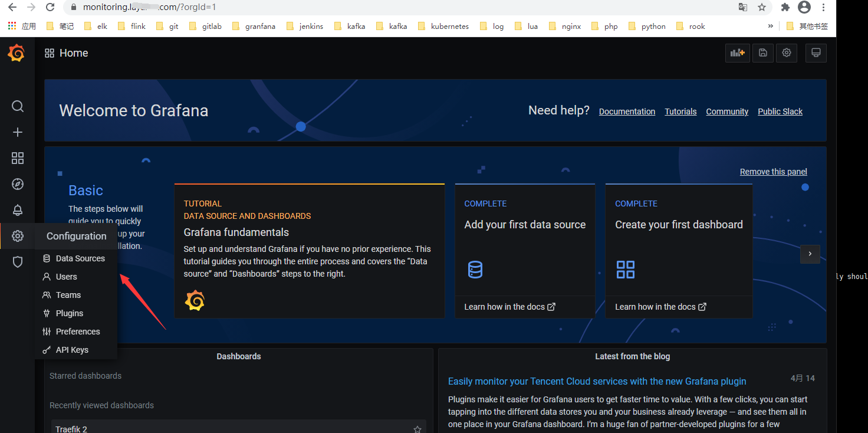Open the kubernetes bookmark folder
This screenshot has height=433, width=868.
click(x=443, y=26)
